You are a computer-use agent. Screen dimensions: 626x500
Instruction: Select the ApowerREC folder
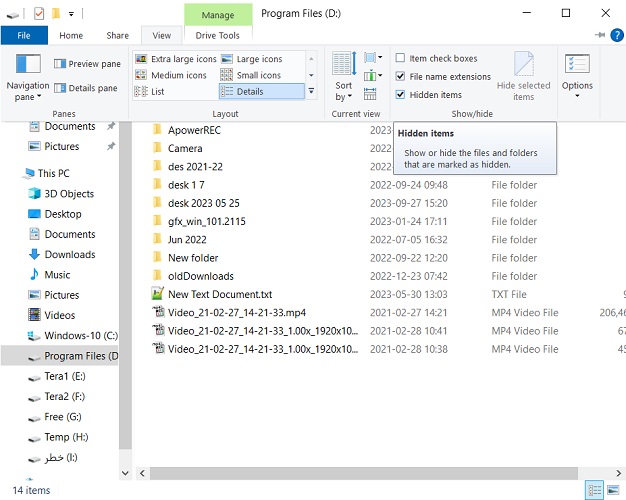click(x=194, y=130)
